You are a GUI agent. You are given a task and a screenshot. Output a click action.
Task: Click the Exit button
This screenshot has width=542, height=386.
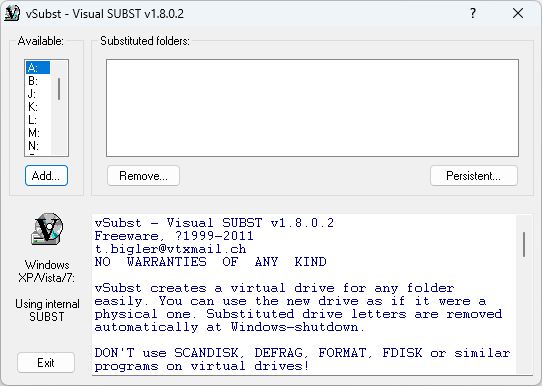click(x=46, y=363)
